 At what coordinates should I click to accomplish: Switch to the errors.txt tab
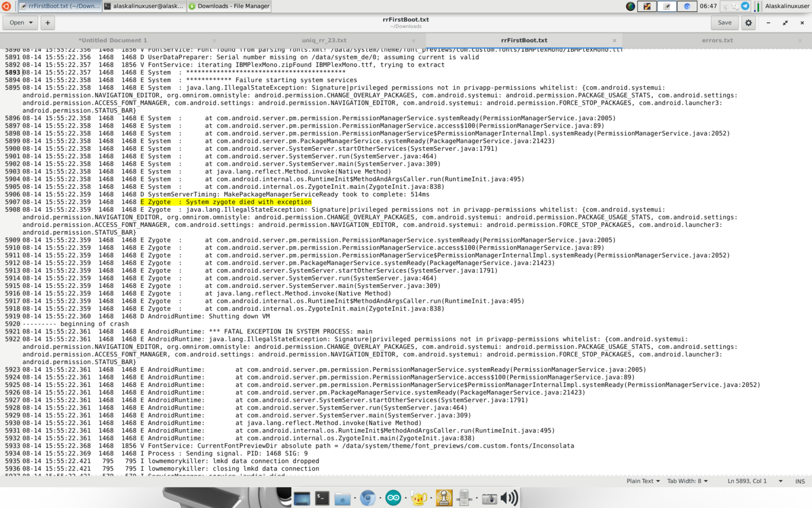[717, 40]
